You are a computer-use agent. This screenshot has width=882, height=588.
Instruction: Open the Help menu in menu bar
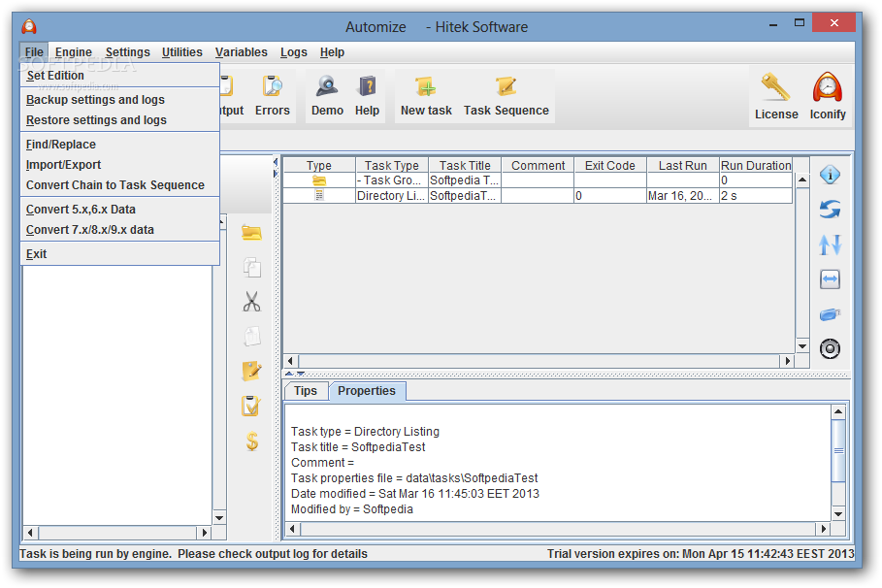click(332, 51)
